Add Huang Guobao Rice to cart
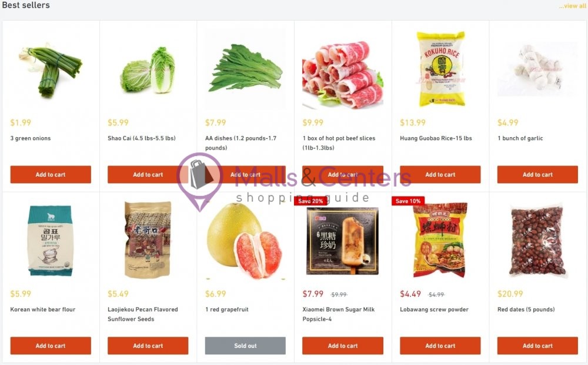The image size is (588, 365). pos(439,174)
